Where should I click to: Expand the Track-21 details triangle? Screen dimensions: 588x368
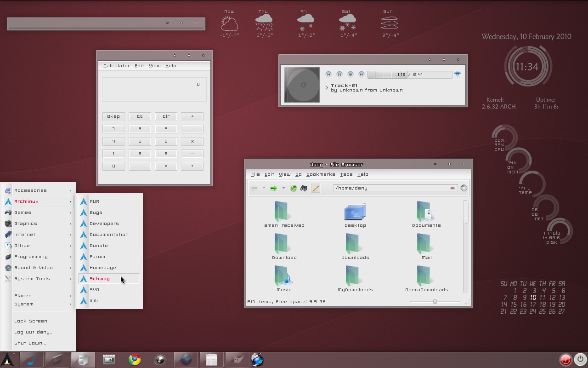[x=327, y=87]
